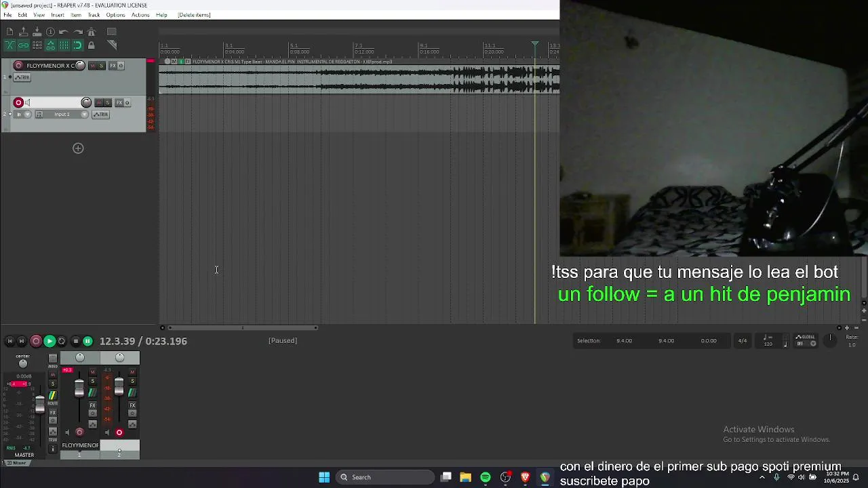Click the Undo arrow in toolbar

click(64, 32)
